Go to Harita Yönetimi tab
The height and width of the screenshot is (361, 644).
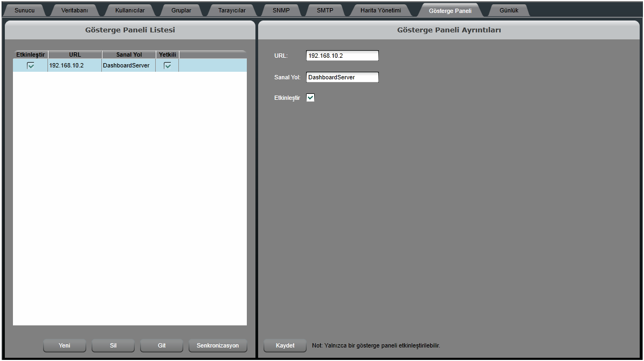(380, 10)
